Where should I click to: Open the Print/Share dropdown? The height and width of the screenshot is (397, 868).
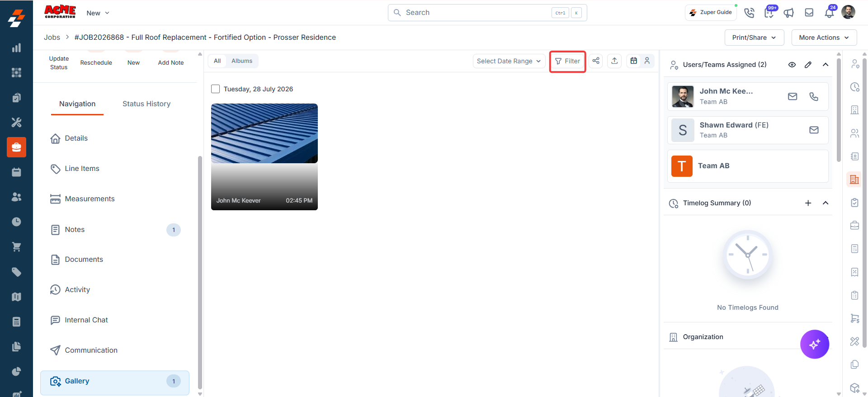[x=754, y=38]
